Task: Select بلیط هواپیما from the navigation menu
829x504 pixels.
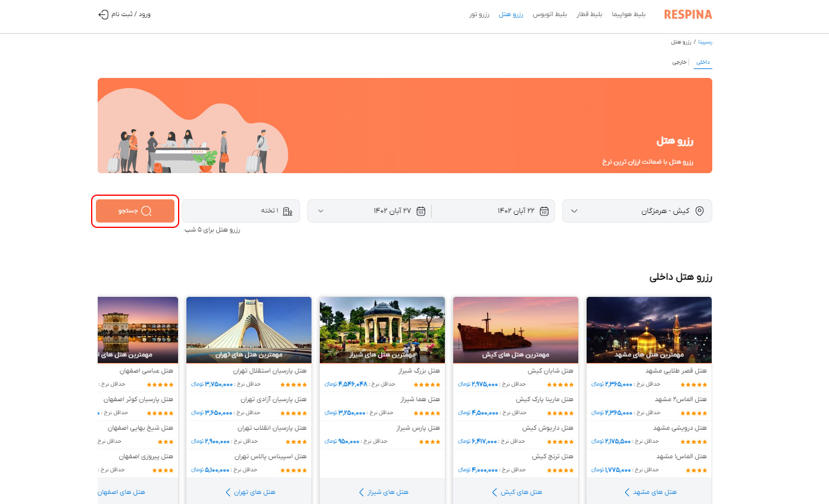Action: tap(629, 14)
